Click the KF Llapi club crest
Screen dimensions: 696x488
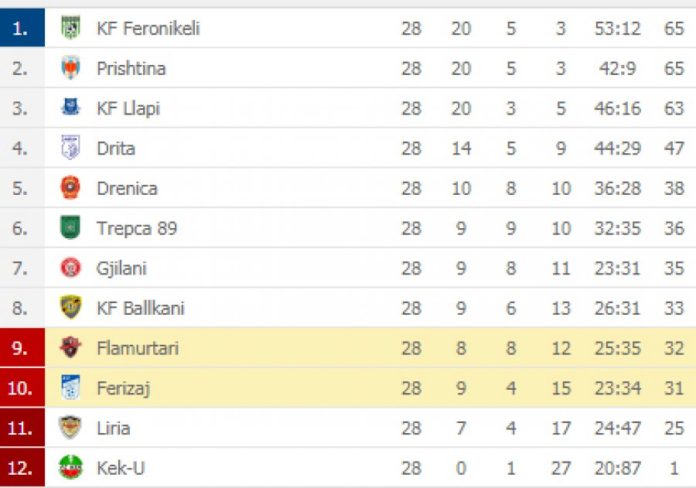(70, 107)
